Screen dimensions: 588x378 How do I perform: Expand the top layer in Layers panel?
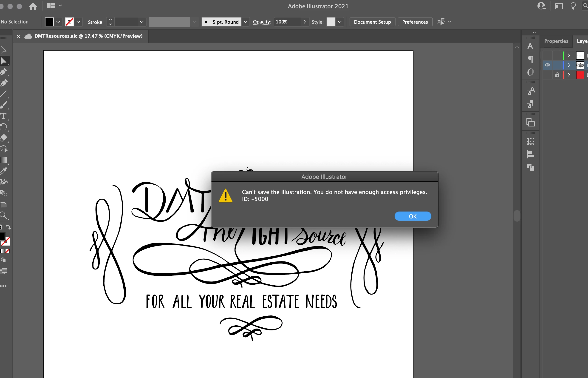(569, 55)
